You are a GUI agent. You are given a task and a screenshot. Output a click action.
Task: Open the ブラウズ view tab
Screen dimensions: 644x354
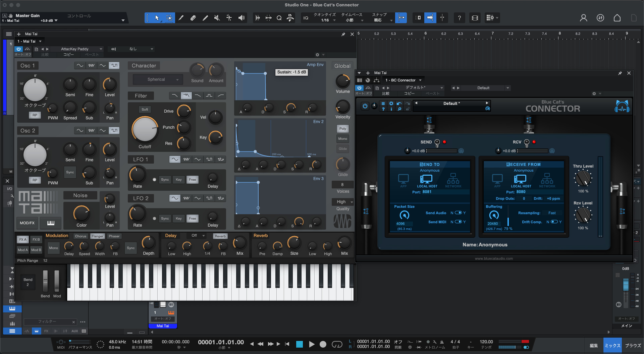pyautogui.click(x=633, y=345)
